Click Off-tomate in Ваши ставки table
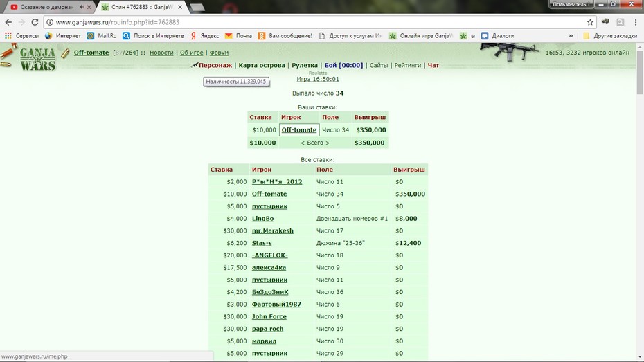 (x=299, y=129)
